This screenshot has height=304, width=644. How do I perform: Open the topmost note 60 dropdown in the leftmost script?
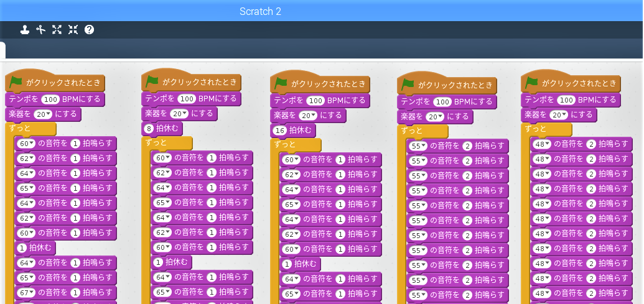26,143
